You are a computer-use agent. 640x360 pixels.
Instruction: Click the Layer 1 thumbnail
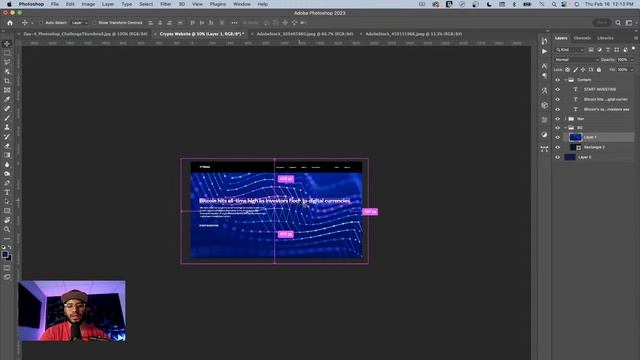pos(575,138)
